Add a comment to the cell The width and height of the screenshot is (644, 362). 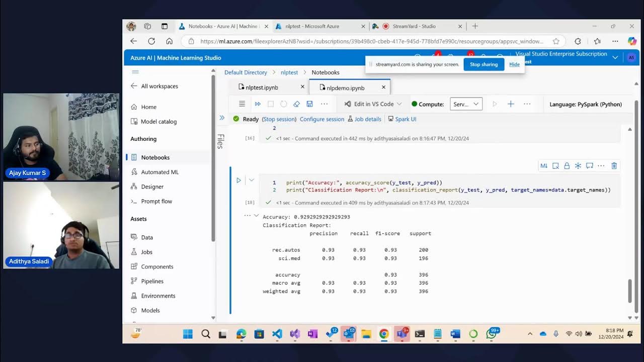pos(589,165)
